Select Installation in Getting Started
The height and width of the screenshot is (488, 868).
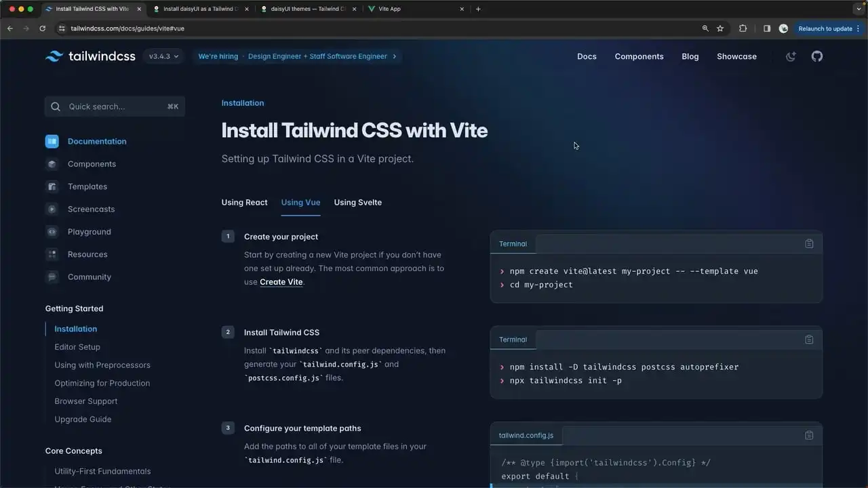76,329
